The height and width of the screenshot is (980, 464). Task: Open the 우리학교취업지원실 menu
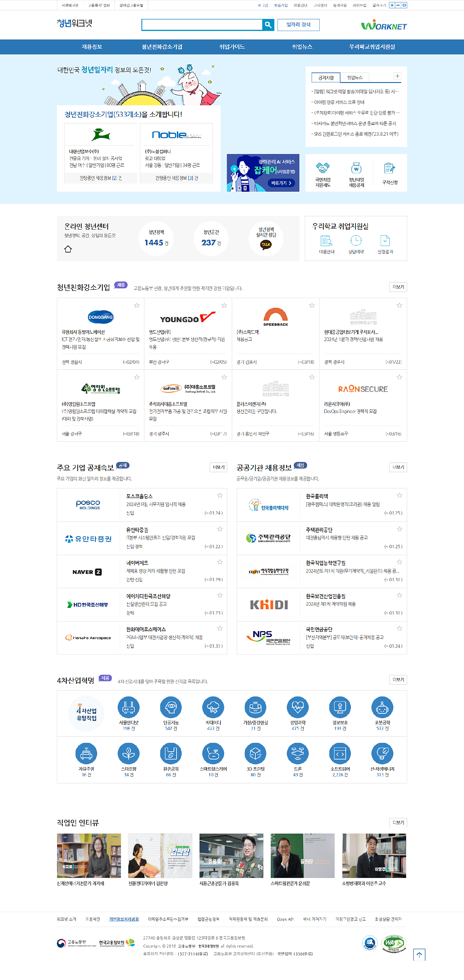coord(372,47)
